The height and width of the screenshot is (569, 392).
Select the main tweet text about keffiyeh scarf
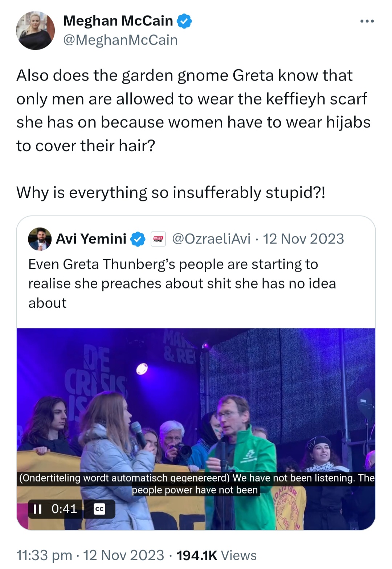click(193, 134)
